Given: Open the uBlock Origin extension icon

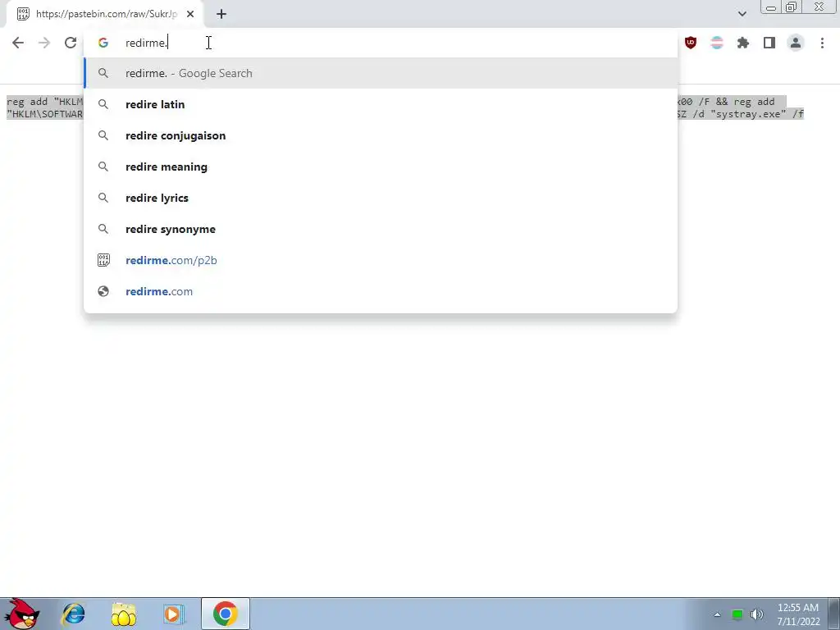Looking at the screenshot, I should coord(691,43).
